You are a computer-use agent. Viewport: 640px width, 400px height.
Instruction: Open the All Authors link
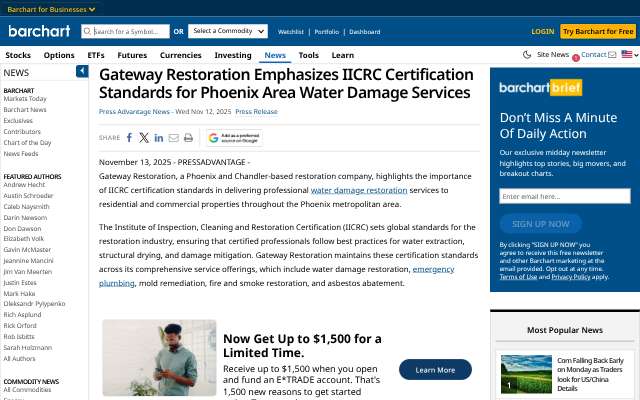click(x=19, y=359)
